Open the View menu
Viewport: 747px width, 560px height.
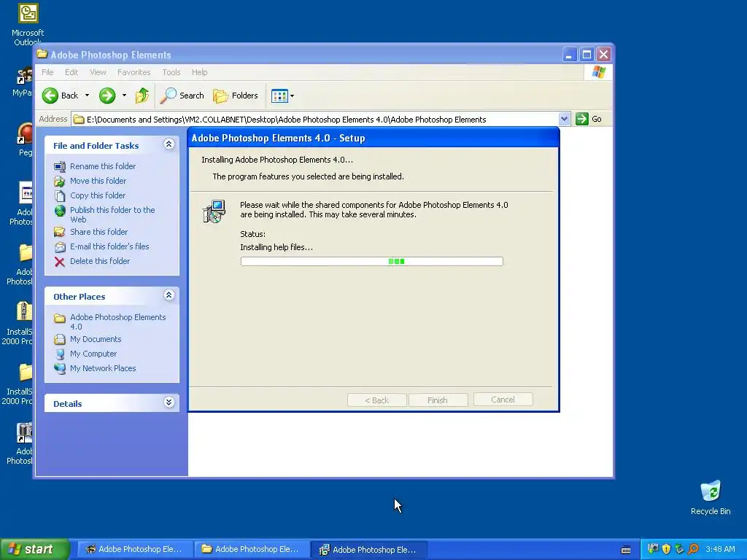[x=98, y=72]
